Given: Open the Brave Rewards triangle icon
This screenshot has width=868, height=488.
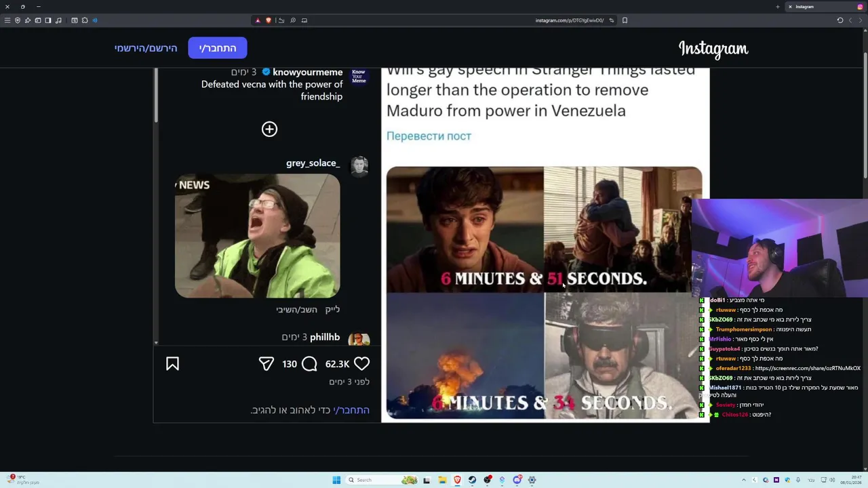Looking at the screenshot, I should [258, 20].
